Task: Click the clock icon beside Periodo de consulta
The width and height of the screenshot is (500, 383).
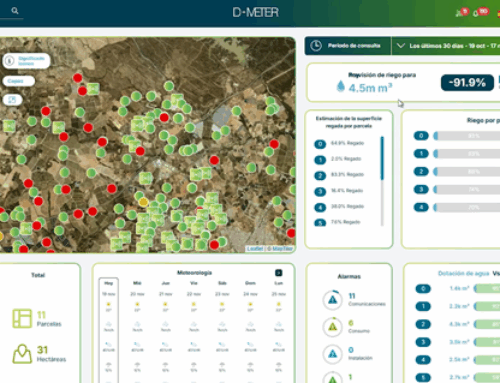Action: coord(316,46)
